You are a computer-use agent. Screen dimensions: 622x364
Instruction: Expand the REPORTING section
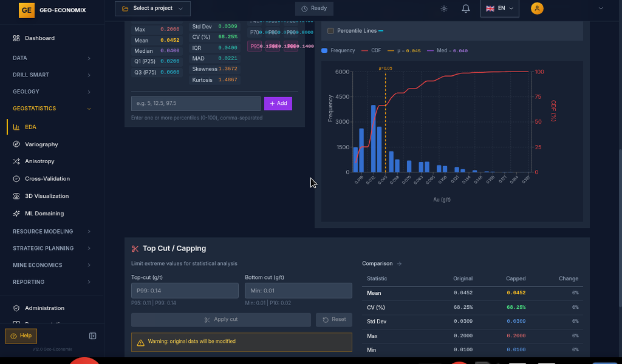(x=52, y=282)
